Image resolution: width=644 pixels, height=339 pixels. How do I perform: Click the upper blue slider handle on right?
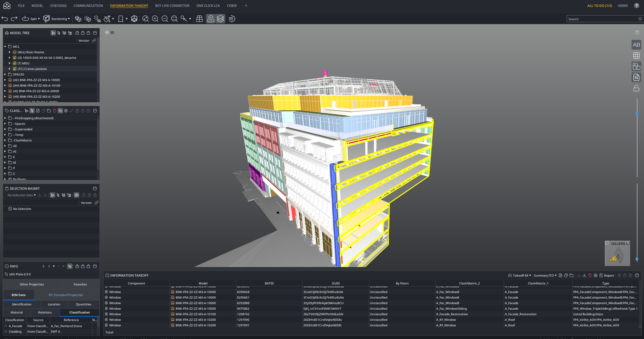pyautogui.click(x=637, y=114)
